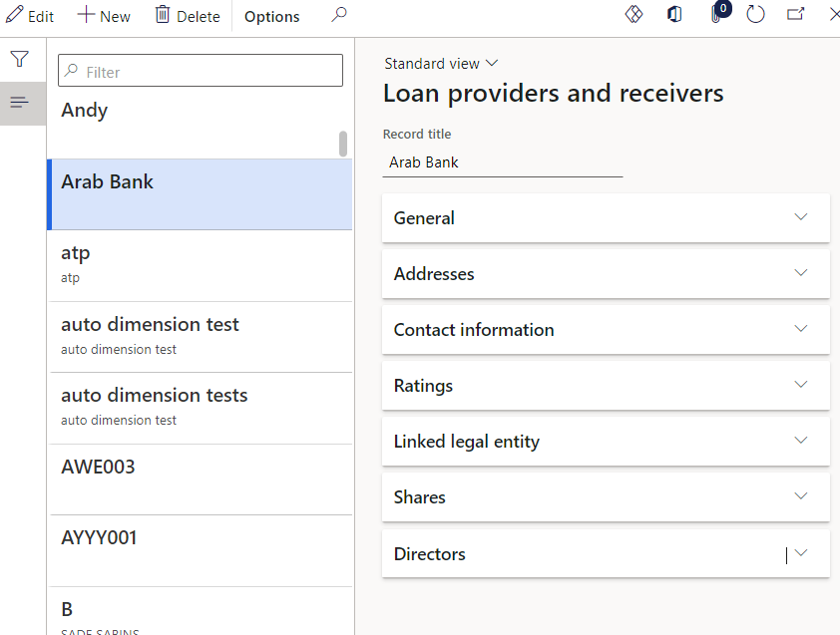Refresh the page with the refresh icon
840x635 pixels.
tap(755, 15)
